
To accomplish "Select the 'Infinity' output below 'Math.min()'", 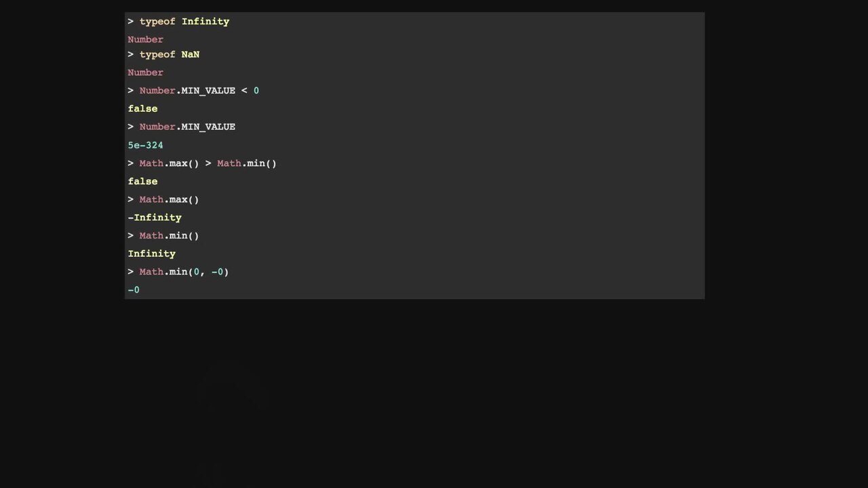I will coord(151,253).
